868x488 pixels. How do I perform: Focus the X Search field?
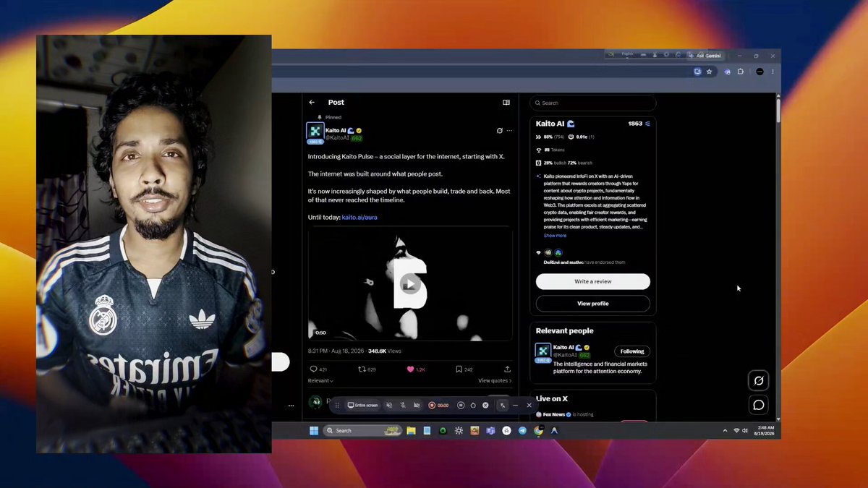click(x=592, y=103)
